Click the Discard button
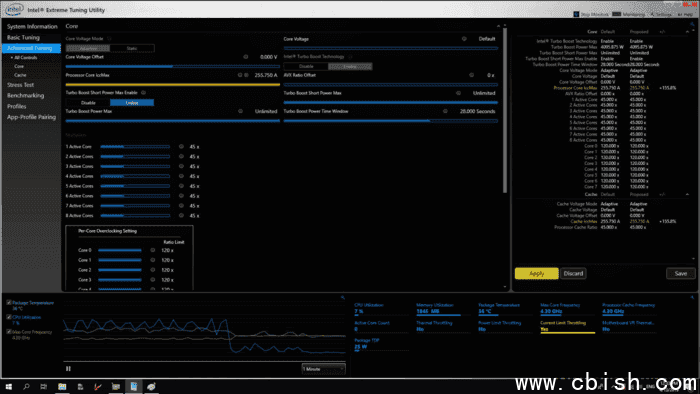700x394 pixels. (x=573, y=274)
